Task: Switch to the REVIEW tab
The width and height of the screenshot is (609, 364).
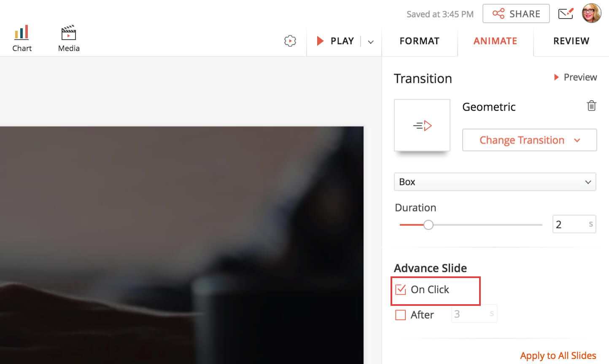Action: 571,41
